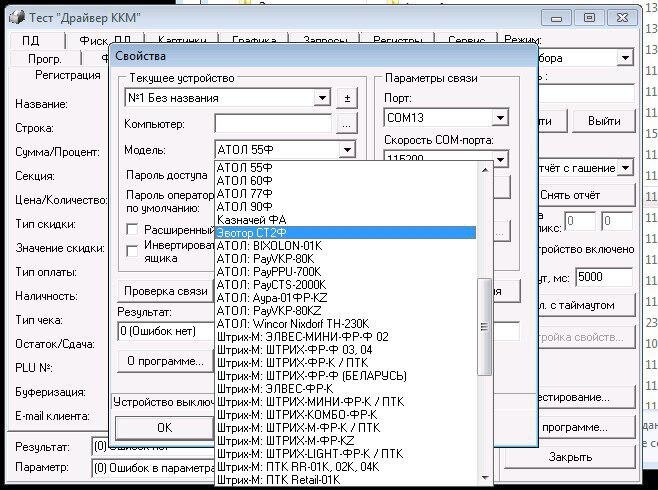Select АТОЛ: PayVKP-80K model
The width and height of the screenshot is (658, 490).
click(x=346, y=259)
